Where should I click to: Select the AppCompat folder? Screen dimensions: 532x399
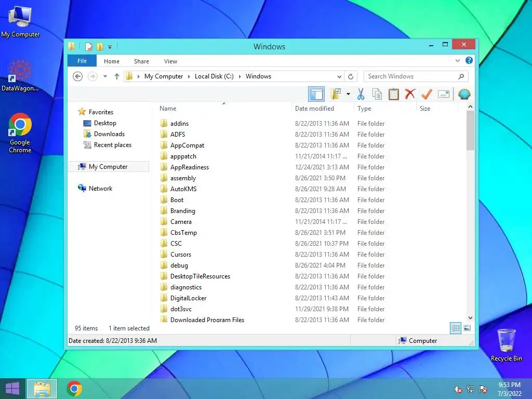coord(187,145)
